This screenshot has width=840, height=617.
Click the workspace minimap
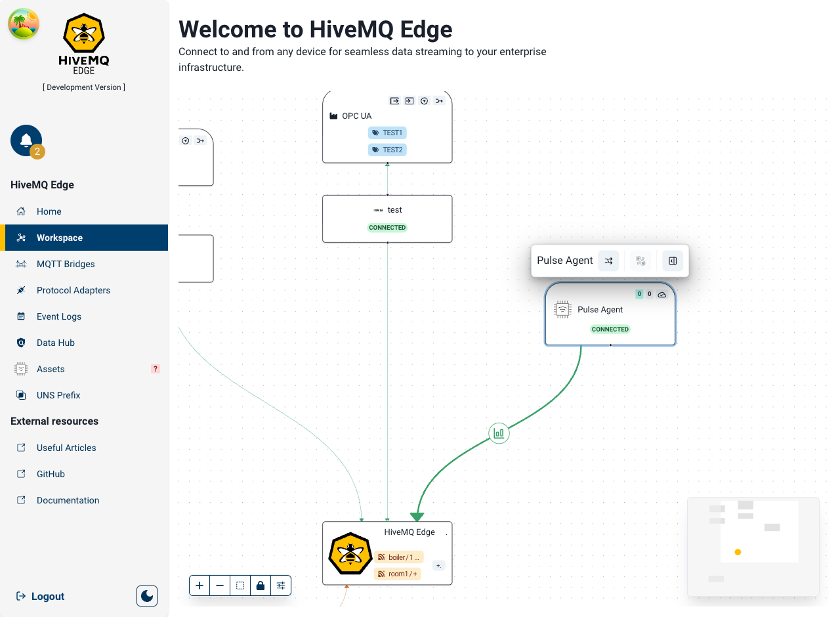753,547
